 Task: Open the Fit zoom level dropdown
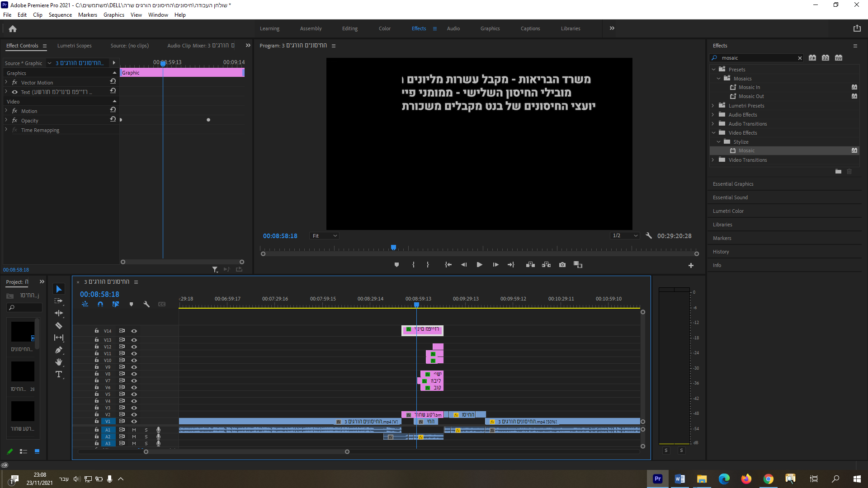coord(325,236)
